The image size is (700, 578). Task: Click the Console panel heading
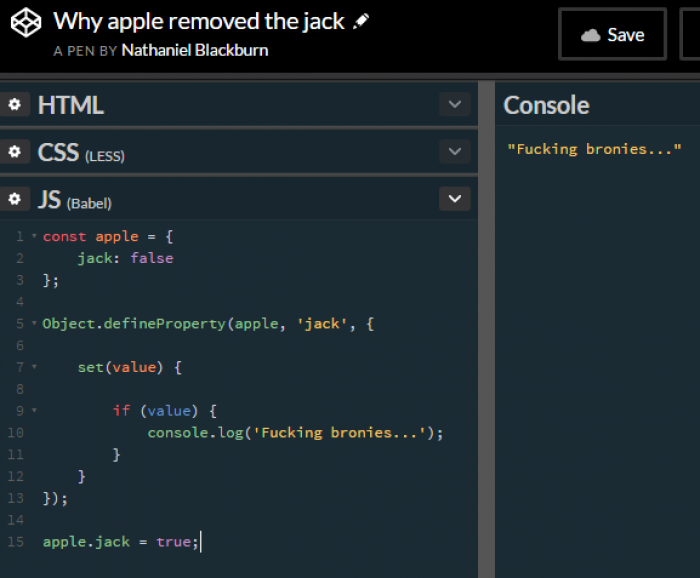point(546,105)
